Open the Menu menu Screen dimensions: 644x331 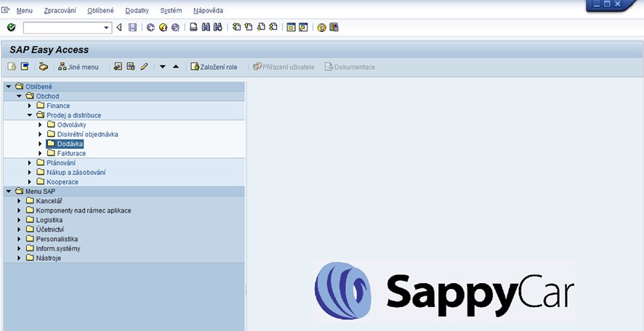(x=24, y=11)
